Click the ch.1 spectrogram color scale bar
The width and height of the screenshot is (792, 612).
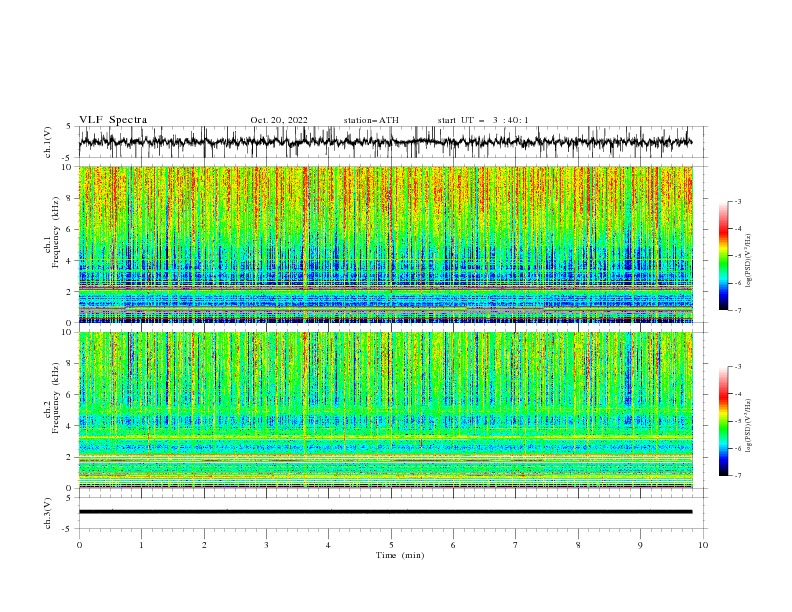point(723,256)
